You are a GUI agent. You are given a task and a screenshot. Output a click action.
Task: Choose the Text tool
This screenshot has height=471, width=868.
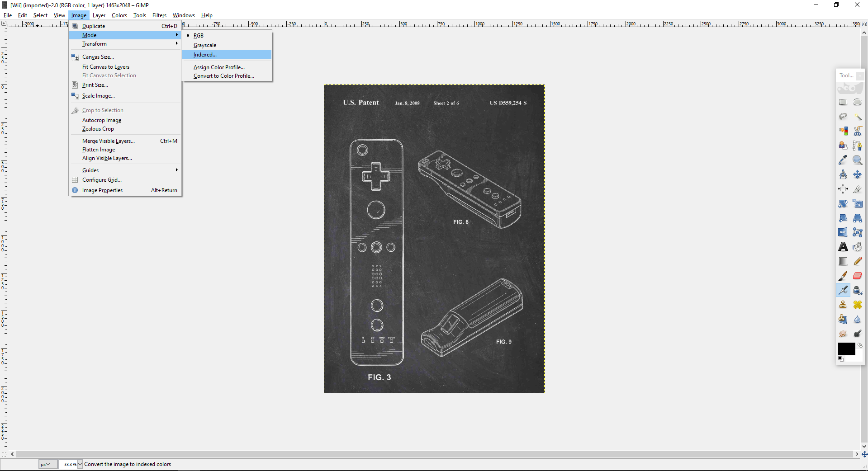coord(842,247)
